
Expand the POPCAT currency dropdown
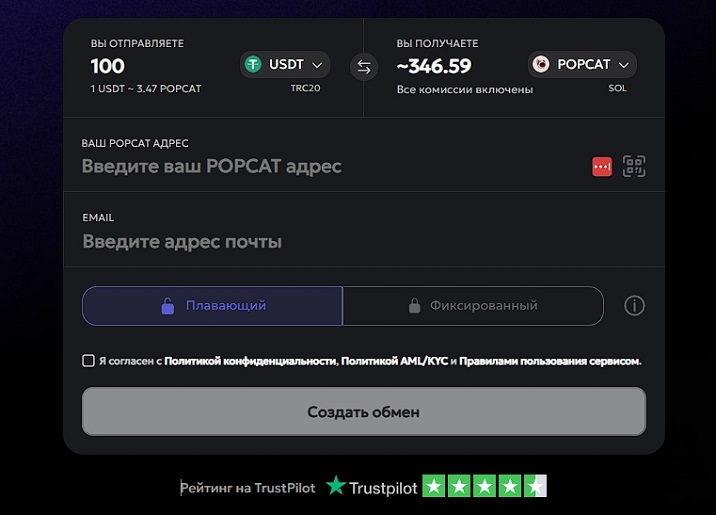coord(582,64)
